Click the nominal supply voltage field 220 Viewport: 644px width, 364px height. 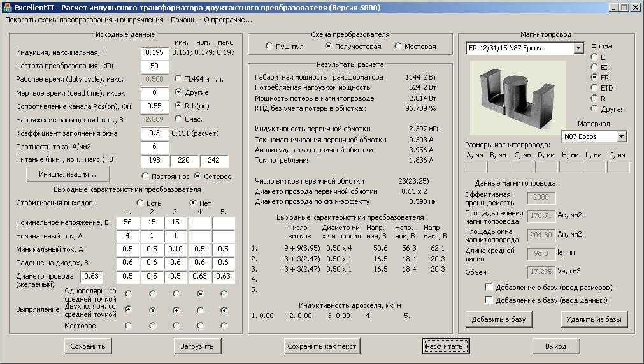point(183,161)
